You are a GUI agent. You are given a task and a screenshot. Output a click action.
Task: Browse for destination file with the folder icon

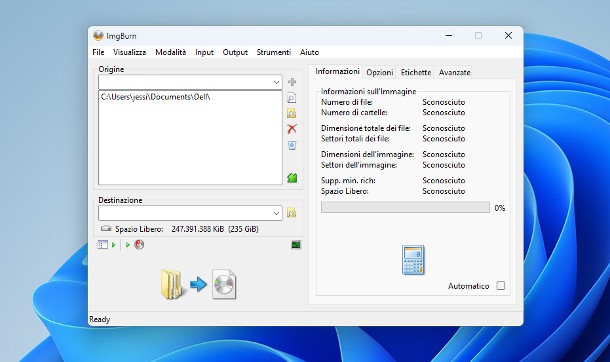pos(291,213)
